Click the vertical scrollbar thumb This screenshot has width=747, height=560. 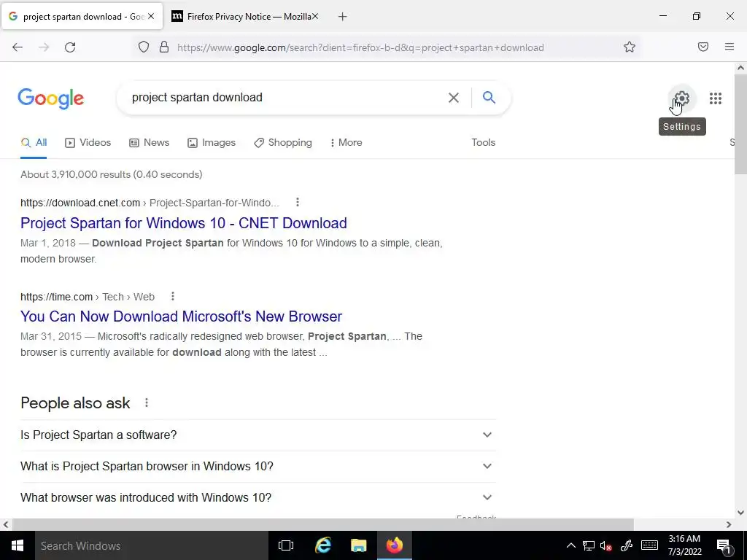click(x=740, y=125)
